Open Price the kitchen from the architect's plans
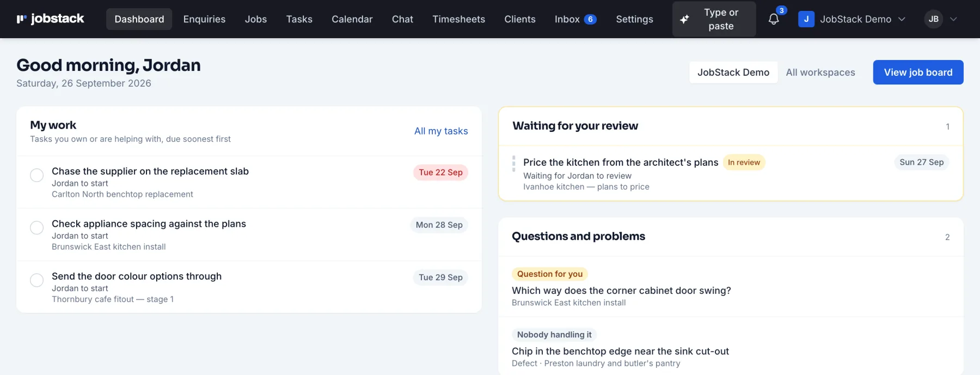This screenshot has width=980, height=375. coord(621,162)
